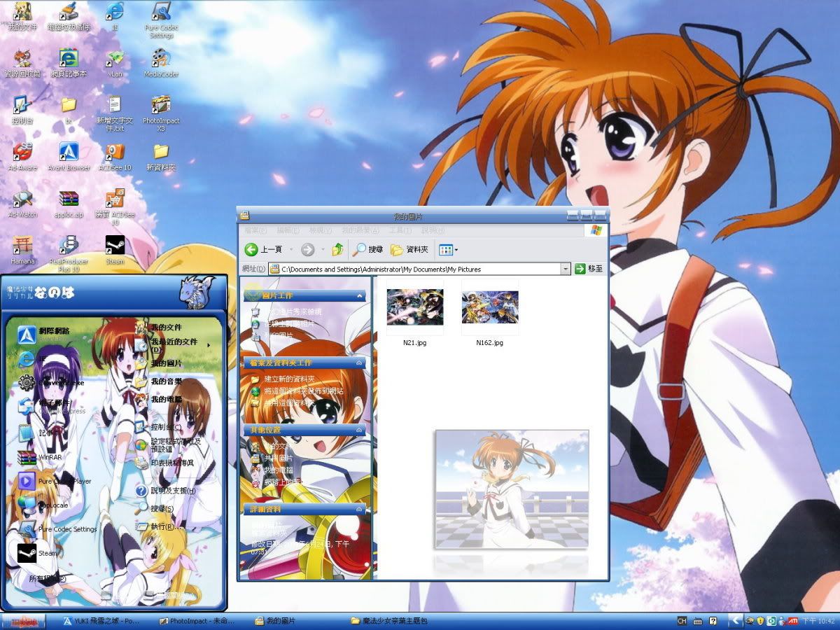Image resolution: width=840 pixels, height=630 pixels.
Task: Select the 新資料夾 folder on desktop
Action: pyautogui.click(x=161, y=157)
